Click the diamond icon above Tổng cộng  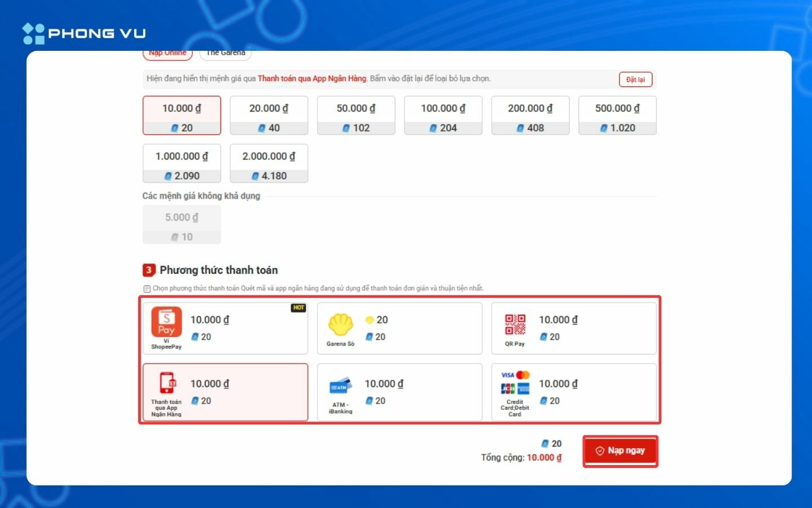545,444
